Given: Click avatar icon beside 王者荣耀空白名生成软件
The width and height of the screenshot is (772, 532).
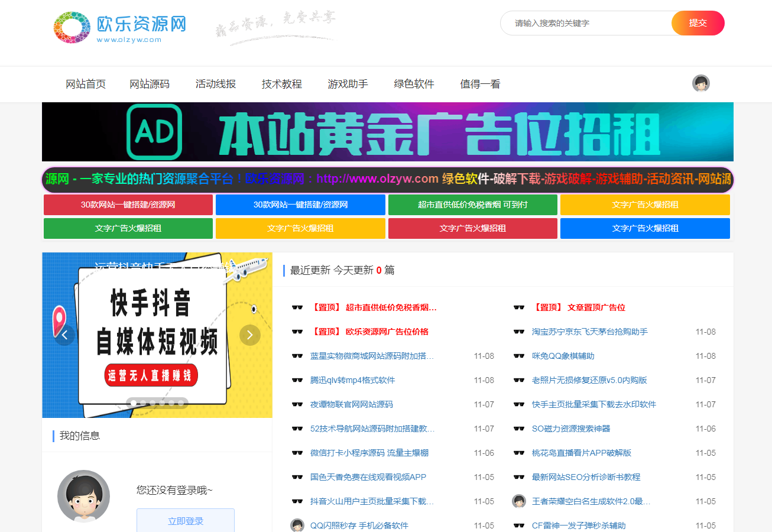Looking at the screenshot, I should [519, 501].
